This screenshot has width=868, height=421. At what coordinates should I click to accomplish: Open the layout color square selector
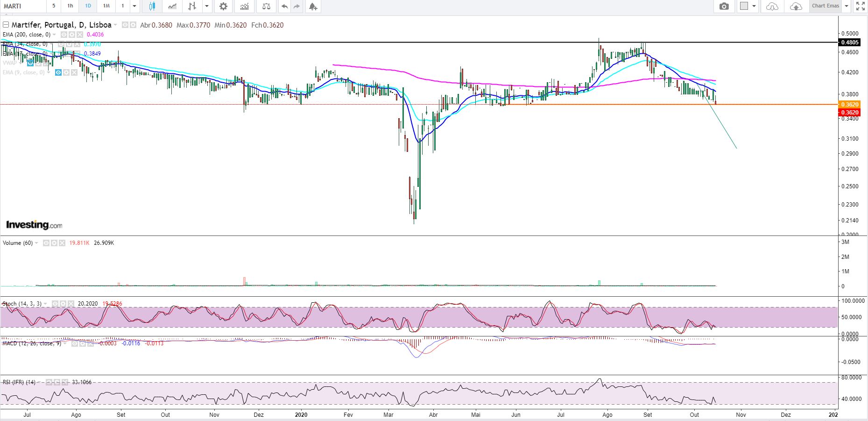click(x=744, y=6)
